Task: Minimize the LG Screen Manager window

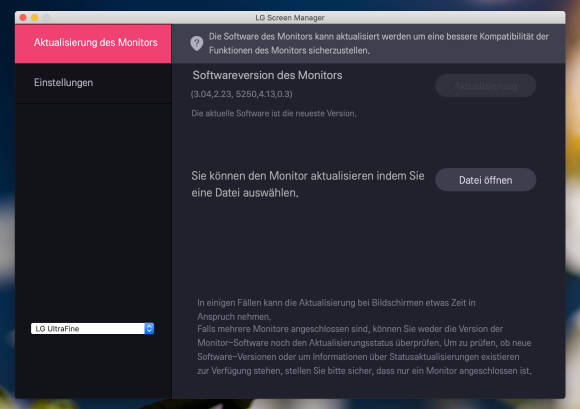Action: pyautogui.click(x=34, y=17)
